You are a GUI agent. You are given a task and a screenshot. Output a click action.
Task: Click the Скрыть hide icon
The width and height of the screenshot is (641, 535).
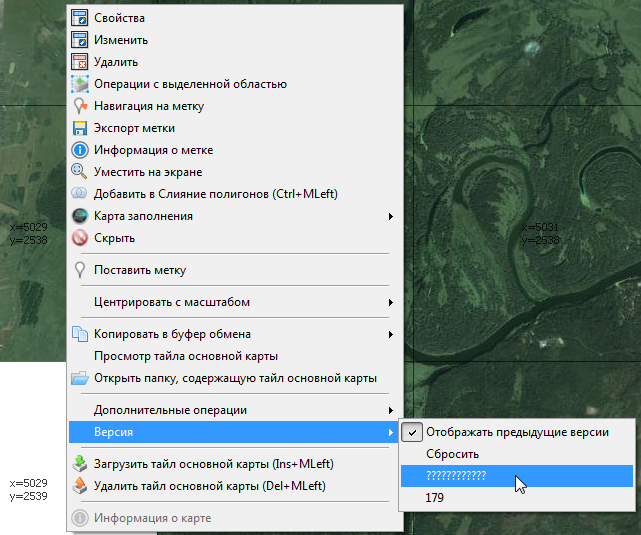click(x=80, y=238)
